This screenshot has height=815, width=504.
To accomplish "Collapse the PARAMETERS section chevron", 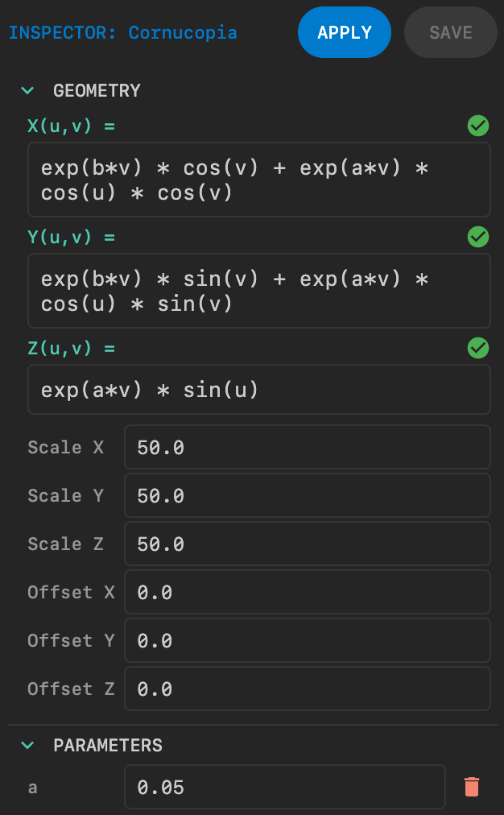I will 28,746.
